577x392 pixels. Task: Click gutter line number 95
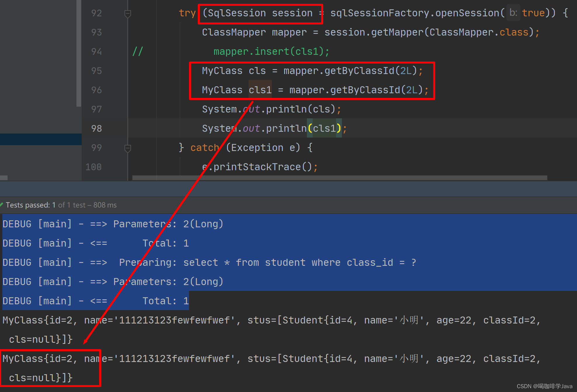click(x=97, y=71)
